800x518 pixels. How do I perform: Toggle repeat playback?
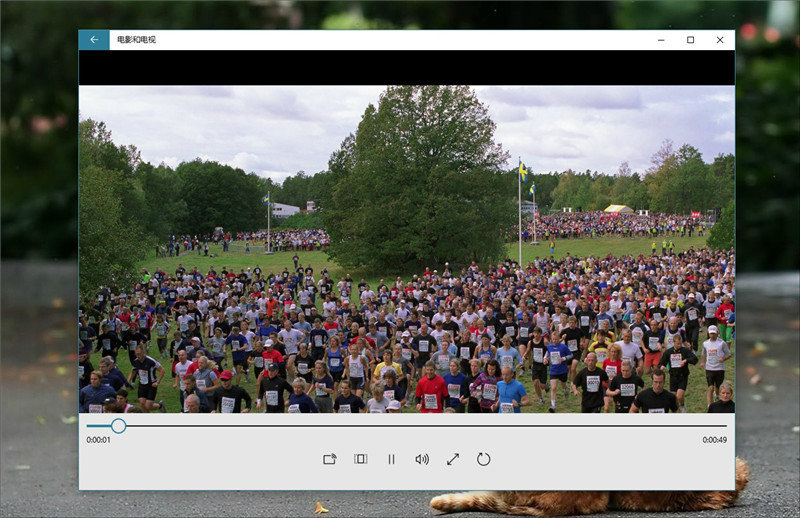(483, 459)
